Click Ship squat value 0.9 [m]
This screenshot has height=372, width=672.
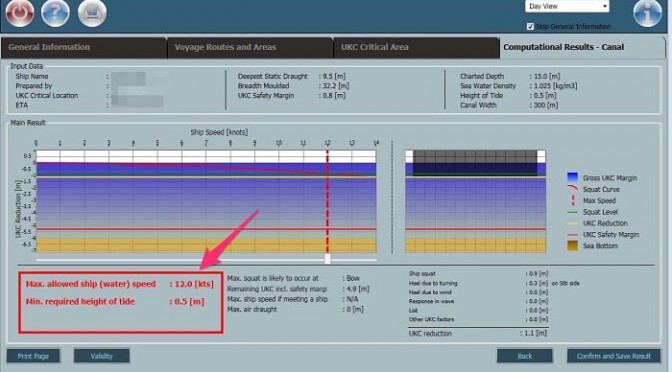[539, 273]
